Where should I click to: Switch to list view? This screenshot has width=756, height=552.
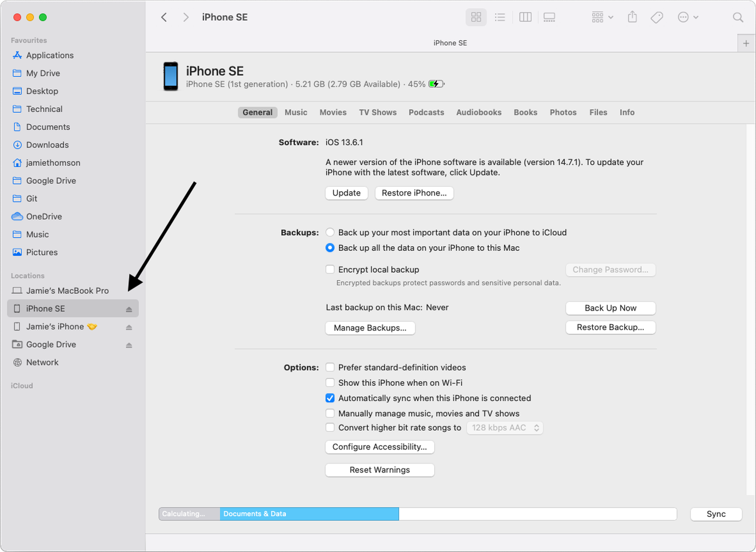tap(500, 17)
